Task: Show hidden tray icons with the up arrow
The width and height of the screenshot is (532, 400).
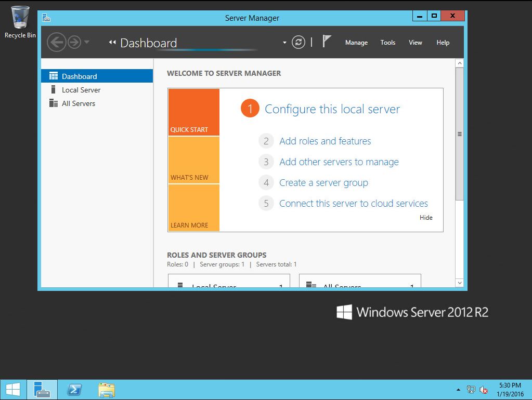Action: pos(458,389)
